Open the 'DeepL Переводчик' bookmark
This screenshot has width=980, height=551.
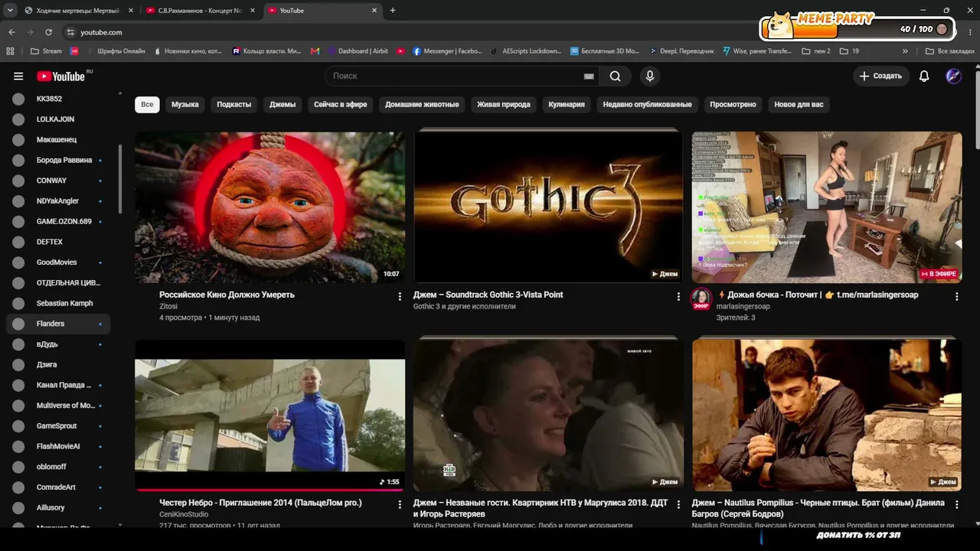681,51
